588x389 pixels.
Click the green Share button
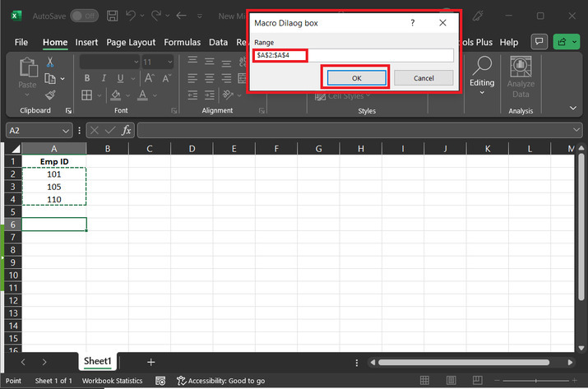click(x=567, y=42)
